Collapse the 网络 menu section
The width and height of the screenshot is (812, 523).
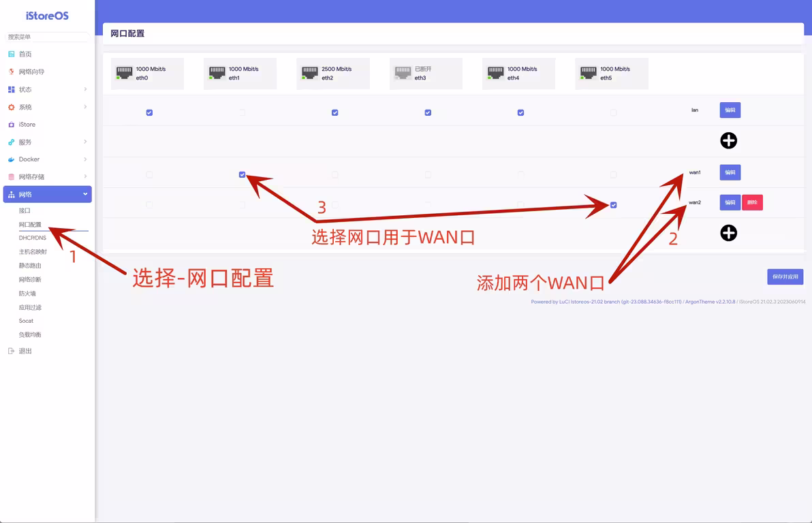[x=85, y=195]
